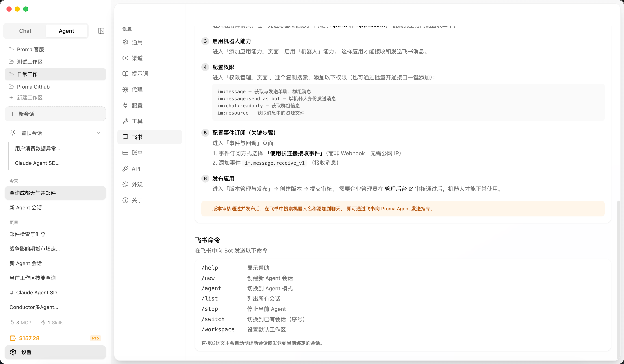This screenshot has height=364, width=624.
Task: Open the Proma Github workspace folder
Action: pos(33,87)
